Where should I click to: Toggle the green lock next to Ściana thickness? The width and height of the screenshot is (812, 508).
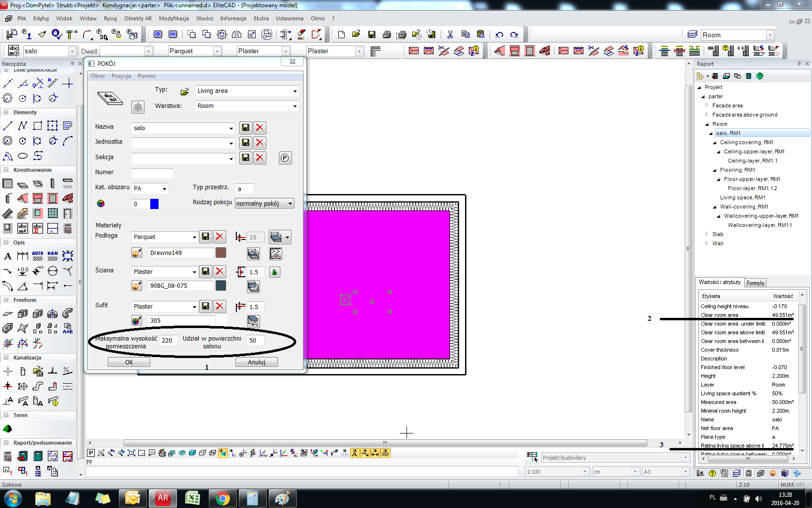[x=275, y=272]
